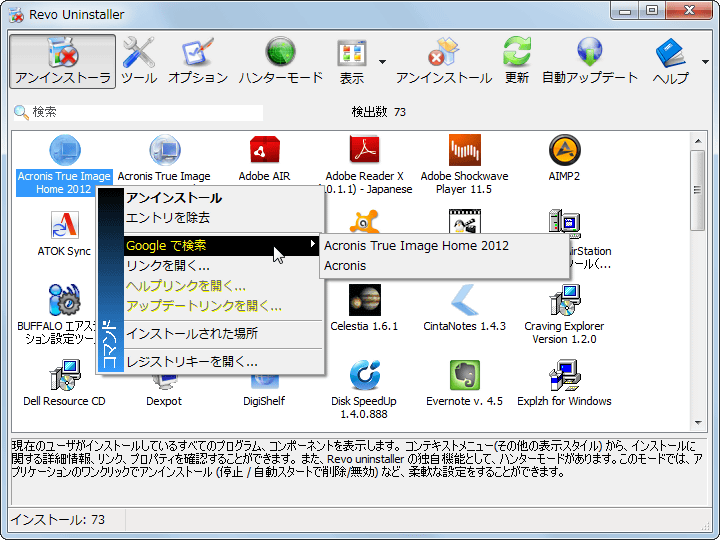Search Google for Acronis submenu entry
This screenshot has height=540, width=720.
(444, 265)
